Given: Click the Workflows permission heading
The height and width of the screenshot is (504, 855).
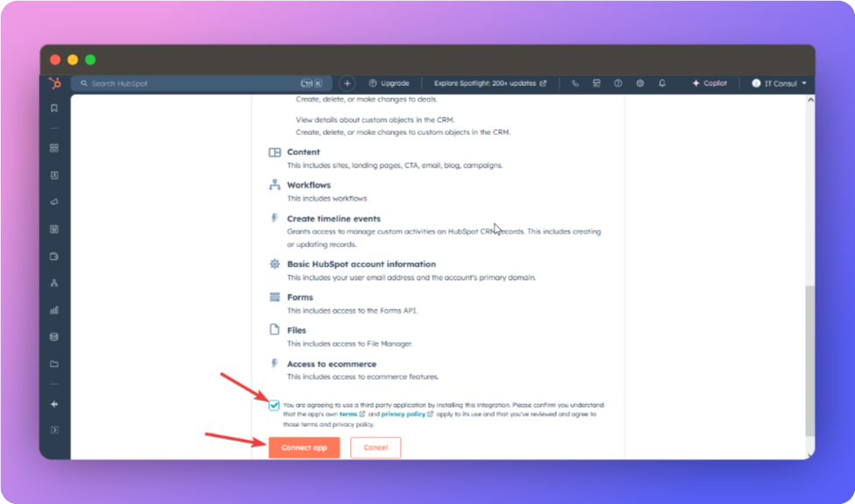Looking at the screenshot, I should tap(309, 185).
